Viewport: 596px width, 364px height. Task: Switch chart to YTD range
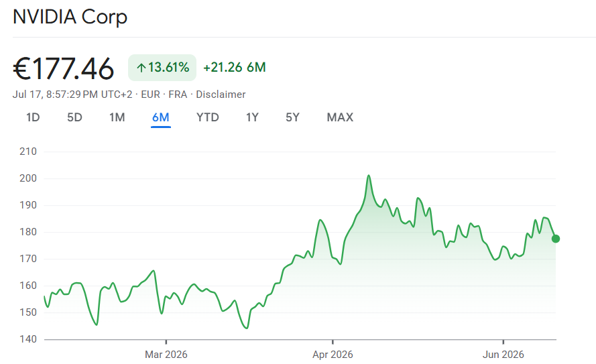pyautogui.click(x=208, y=117)
